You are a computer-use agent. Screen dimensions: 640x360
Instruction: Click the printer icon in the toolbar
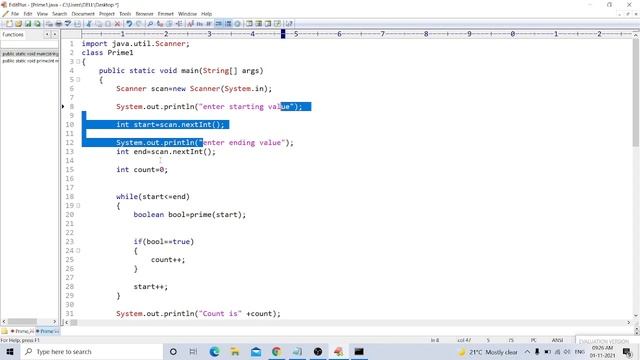point(58,24)
